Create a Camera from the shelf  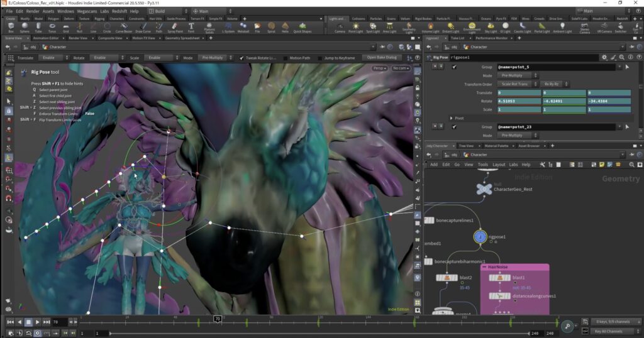click(x=340, y=27)
